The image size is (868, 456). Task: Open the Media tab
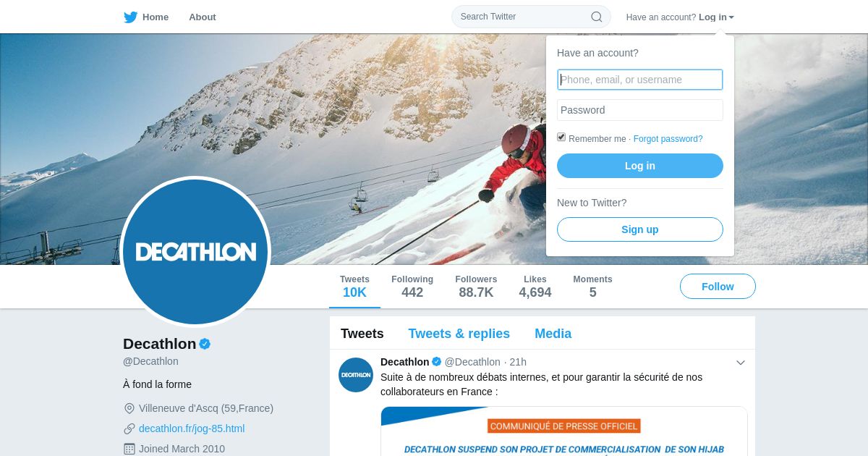click(553, 334)
